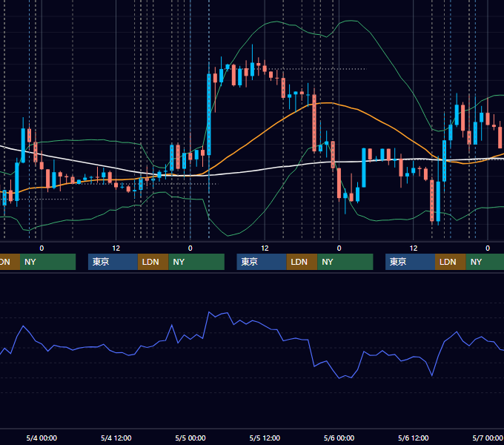Select the 東京 session block for 5/5

tap(262, 262)
